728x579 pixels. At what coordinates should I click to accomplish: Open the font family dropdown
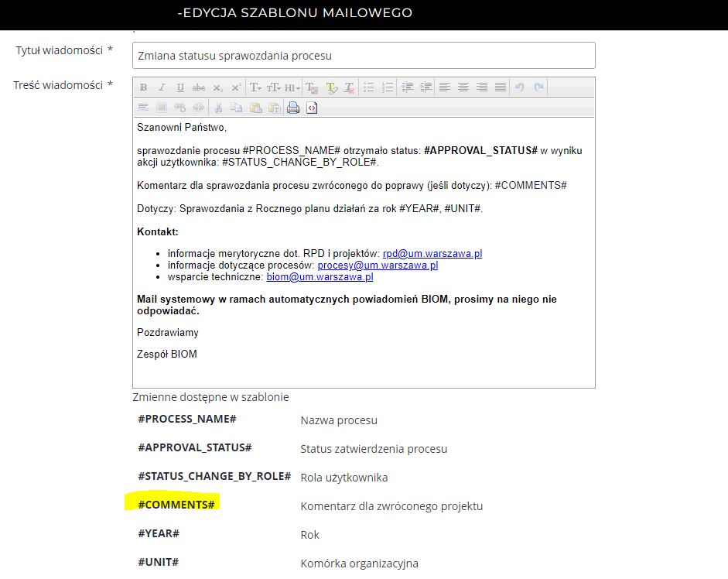click(x=255, y=87)
